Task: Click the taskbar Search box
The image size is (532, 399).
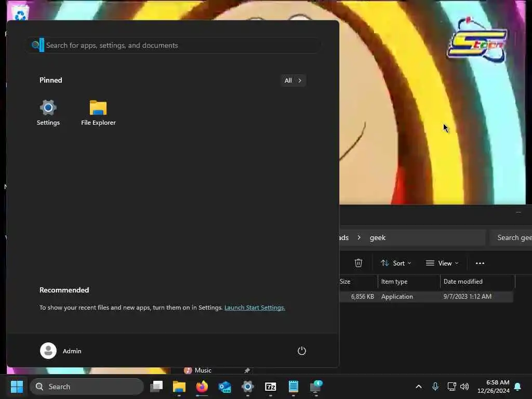Action: pyautogui.click(x=87, y=387)
